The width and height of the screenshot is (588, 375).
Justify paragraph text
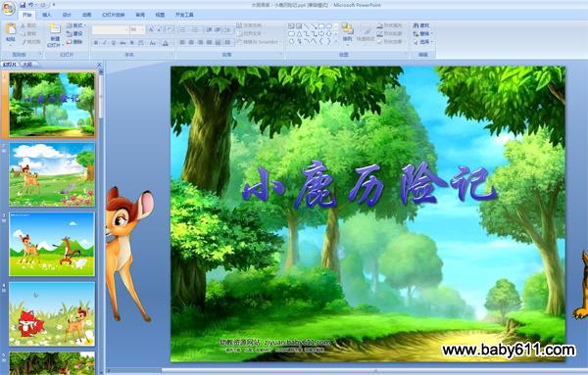[x=210, y=42]
